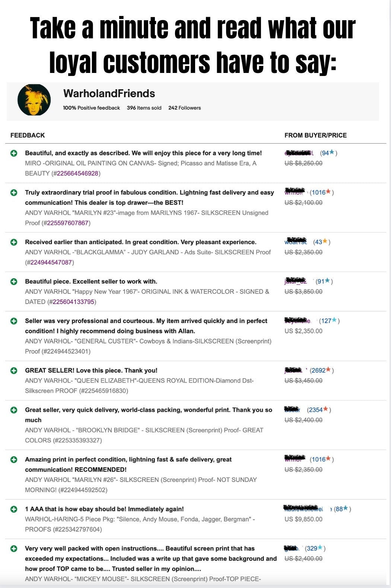Click green plus icon beside Queen Elizabeth feedback
Screen dimensions: 391x588
[15, 371]
